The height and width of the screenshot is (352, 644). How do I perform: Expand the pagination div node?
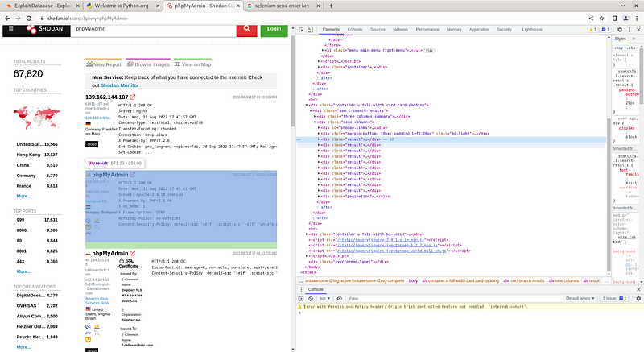click(x=319, y=197)
